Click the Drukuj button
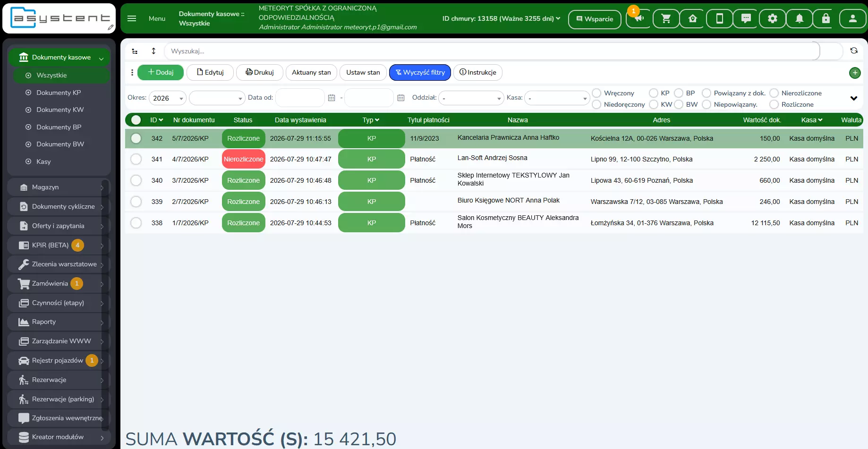868x449 pixels. point(260,72)
